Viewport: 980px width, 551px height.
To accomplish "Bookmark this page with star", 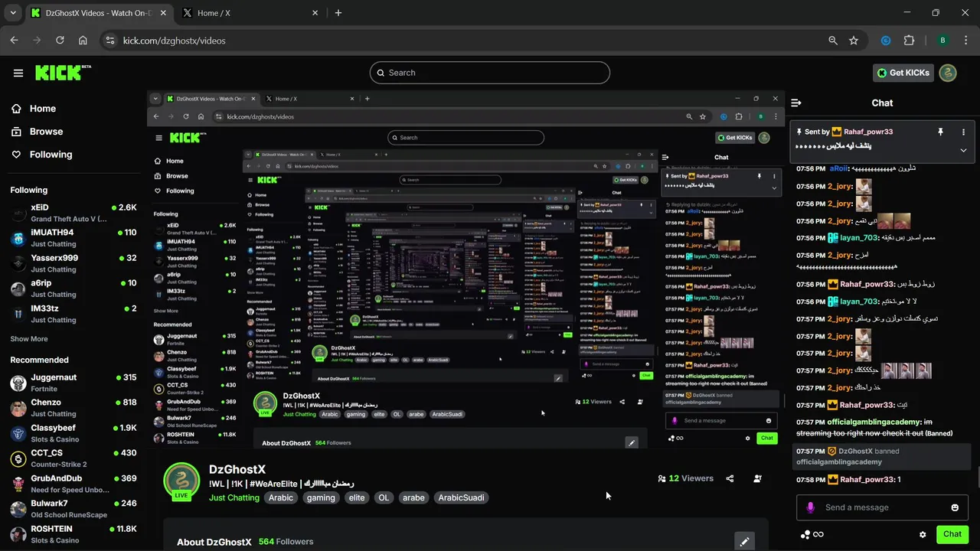I will [x=854, y=41].
